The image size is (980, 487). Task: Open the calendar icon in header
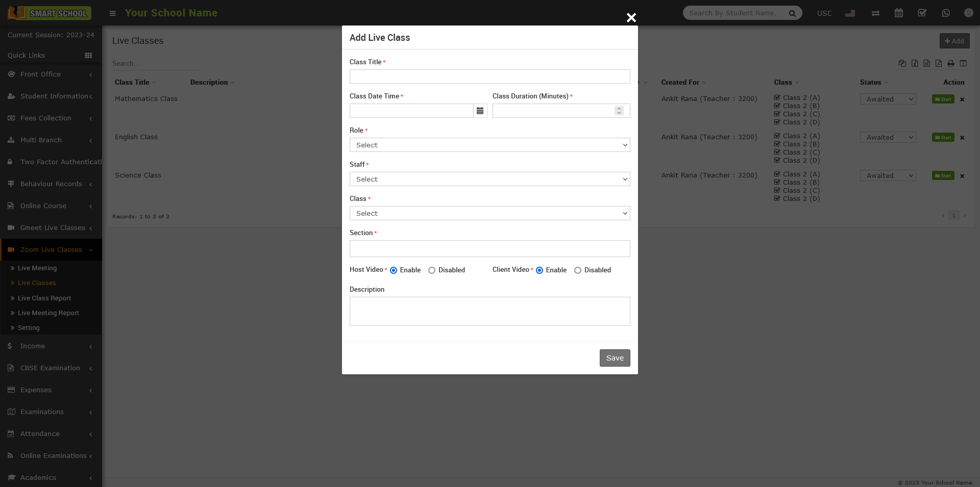[898, 13]
